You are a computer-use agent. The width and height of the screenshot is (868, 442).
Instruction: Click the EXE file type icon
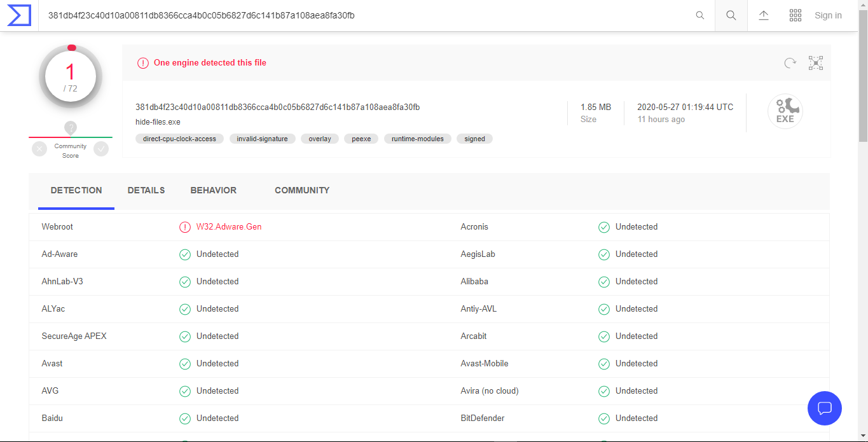click(x=785, y=112)
